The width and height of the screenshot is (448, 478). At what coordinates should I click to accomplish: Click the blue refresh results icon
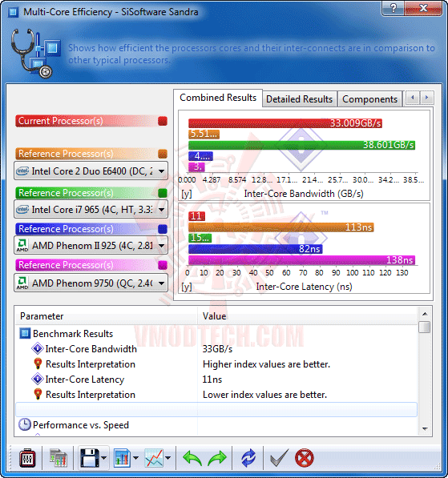[x=248, y=458]
